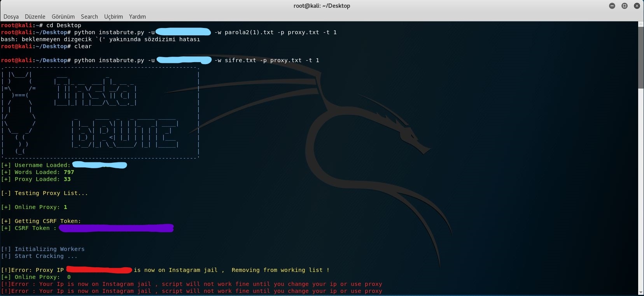Click the scrollbar down arrow
Image resolution: width=644 pixels, height=296 pixels.
[x=641, y=293]
